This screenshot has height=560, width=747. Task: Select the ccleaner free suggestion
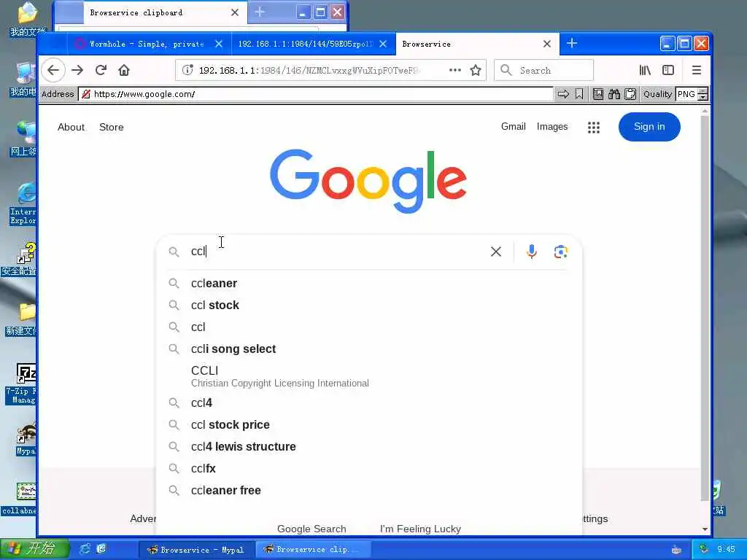tap(369, 491)
